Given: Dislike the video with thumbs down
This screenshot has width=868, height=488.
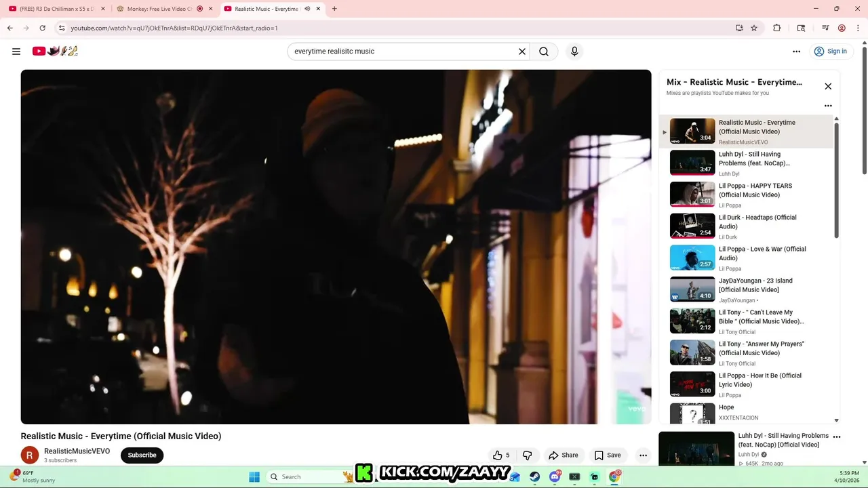Looking at the screenshot, I should 527,455.
